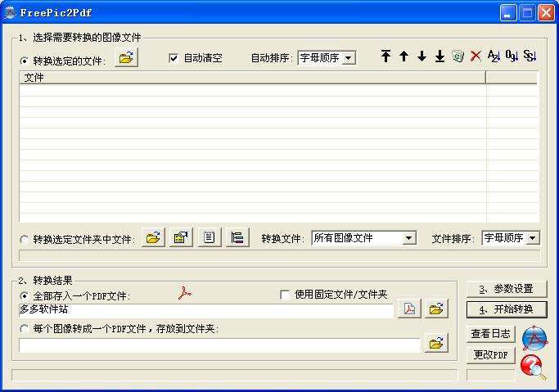Viewport: 559px width, 392px height.
Task: Click the PDF filename field containing 多多软件站
Action: point(206,310)
